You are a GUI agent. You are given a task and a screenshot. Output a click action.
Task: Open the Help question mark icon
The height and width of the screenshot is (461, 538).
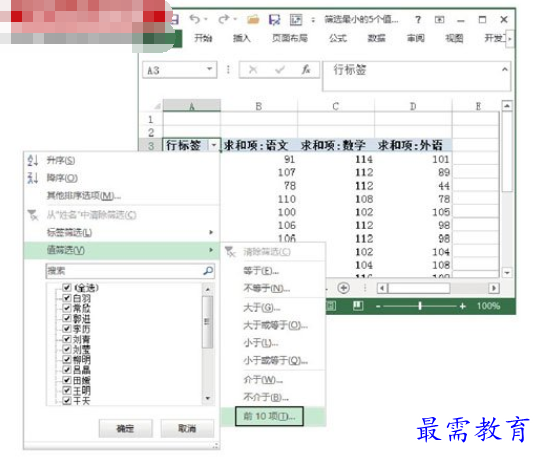[x=418, y=20]
